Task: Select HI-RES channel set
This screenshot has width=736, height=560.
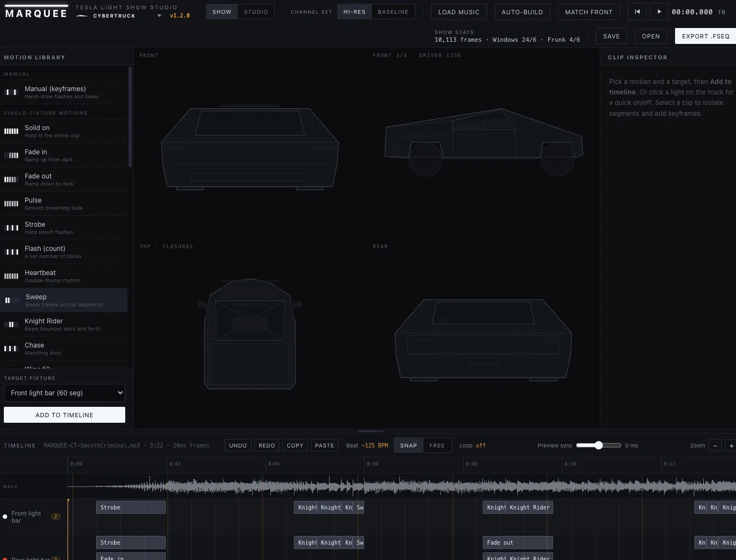Action: pos(354,12)
